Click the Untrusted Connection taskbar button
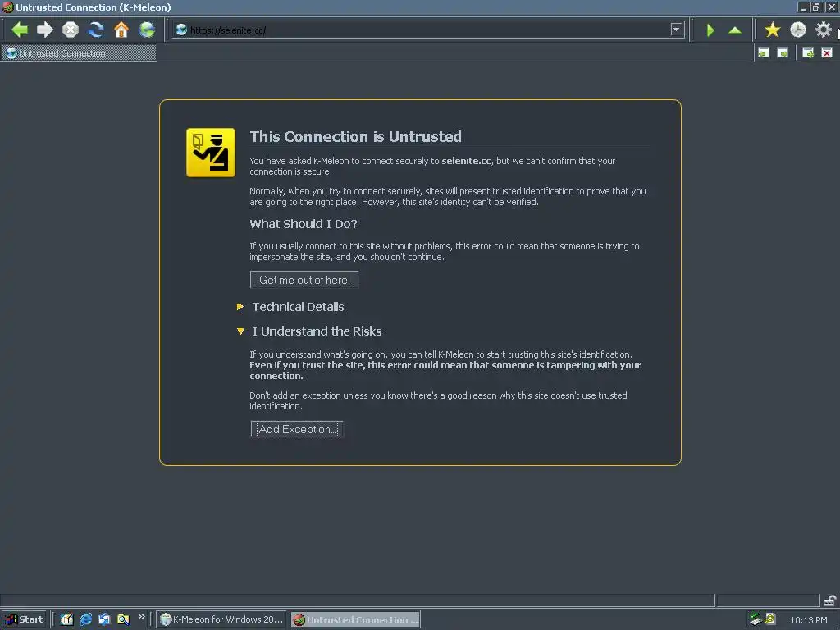 [x=356, y=619]
